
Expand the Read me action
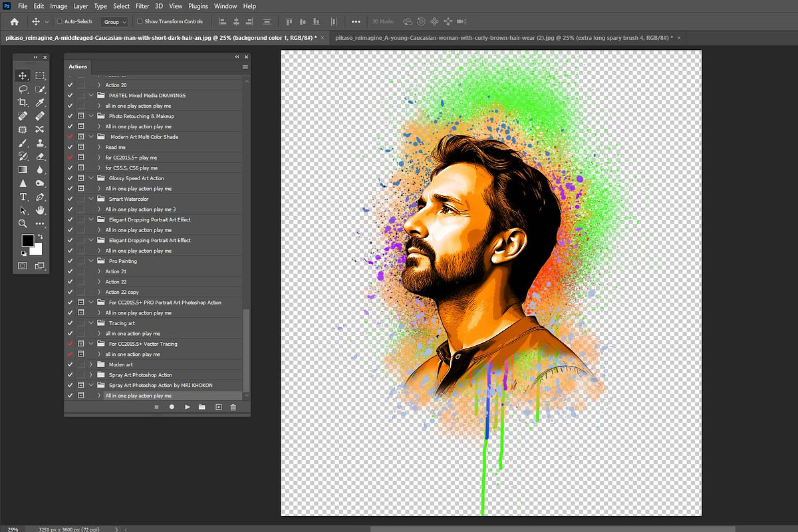click(x=99, y=148)
